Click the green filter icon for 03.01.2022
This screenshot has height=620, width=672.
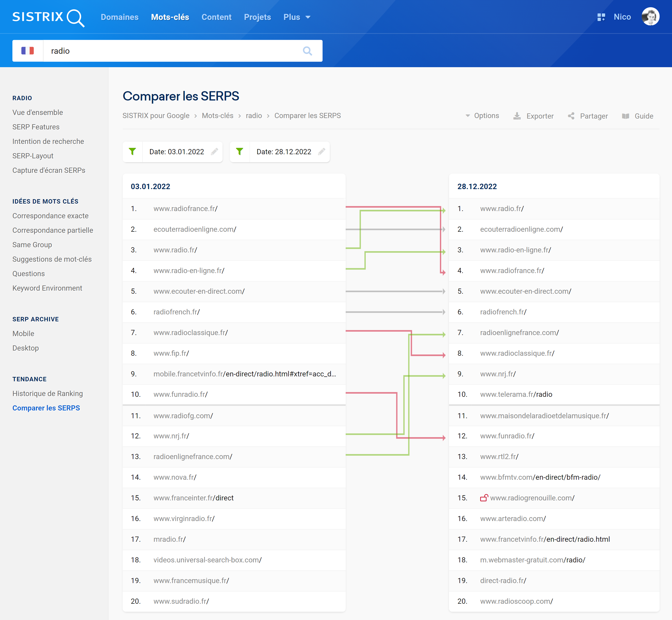pos(133,152)
